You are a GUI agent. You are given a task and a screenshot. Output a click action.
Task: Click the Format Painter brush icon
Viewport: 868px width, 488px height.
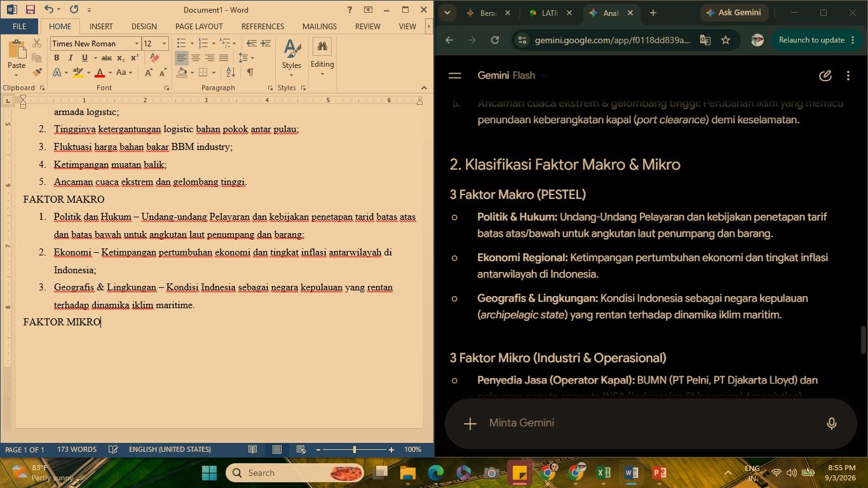click(37, 72)
